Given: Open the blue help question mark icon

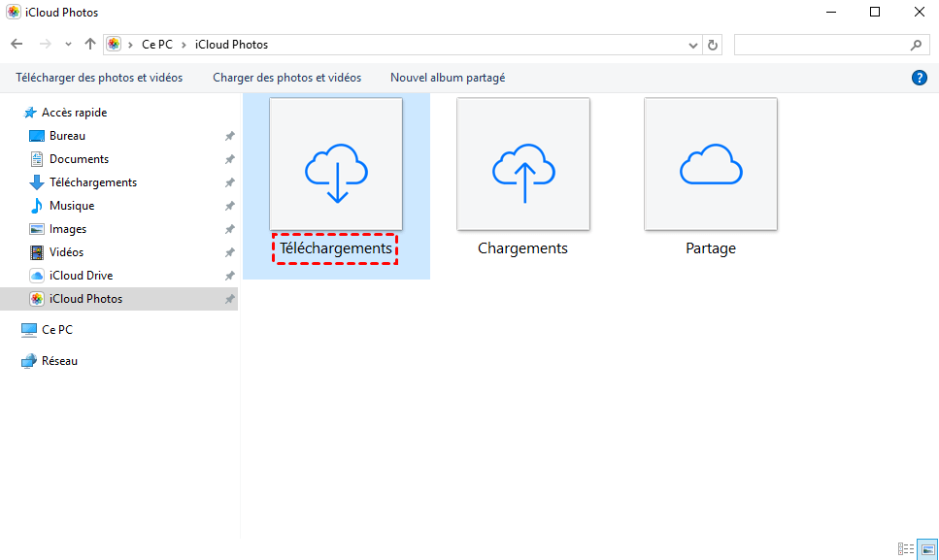Looking at the screenshot, I should click(920, 78).
